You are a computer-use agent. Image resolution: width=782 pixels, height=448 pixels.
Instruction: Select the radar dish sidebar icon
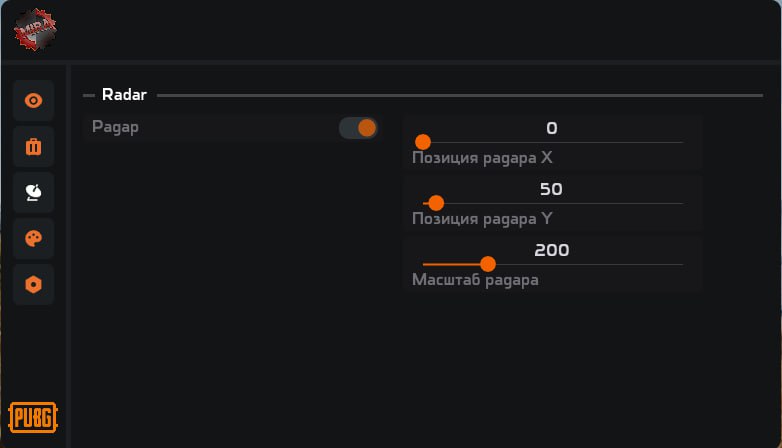pyautogui.click(x=33, y=192)
